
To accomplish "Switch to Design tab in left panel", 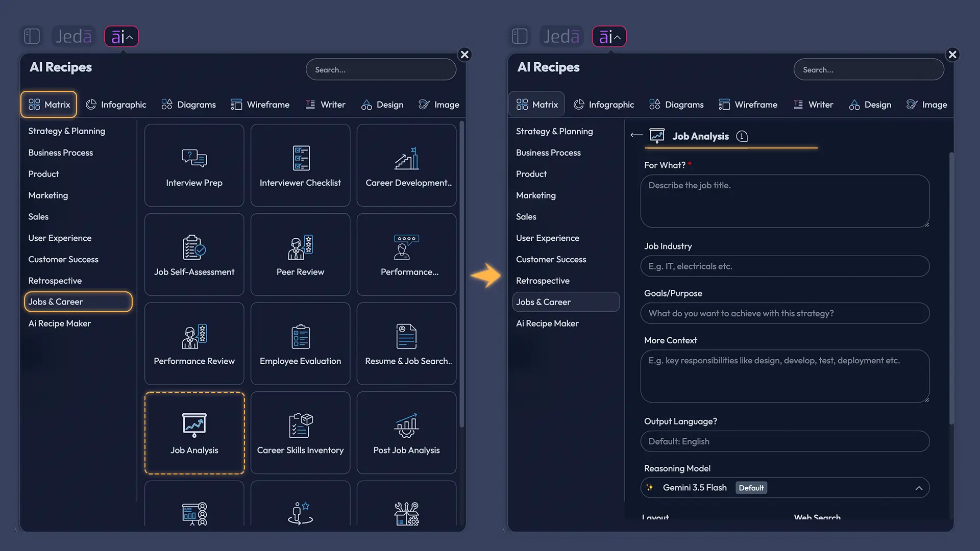I will [382, 105].
